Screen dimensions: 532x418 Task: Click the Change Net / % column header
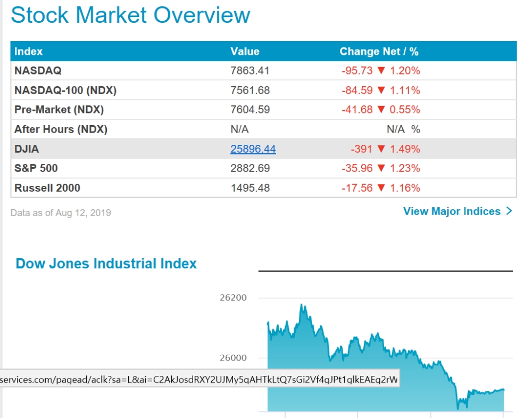(x=379, y=51)
